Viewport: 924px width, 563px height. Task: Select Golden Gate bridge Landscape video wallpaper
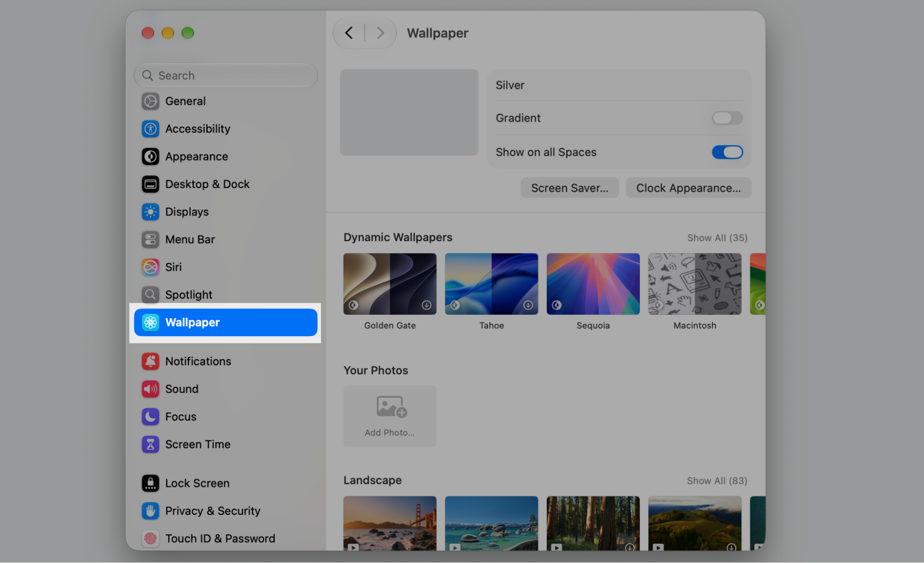point(390,523)
